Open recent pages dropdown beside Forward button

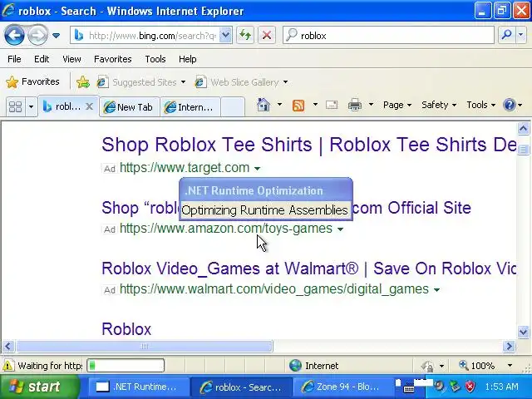57,35
